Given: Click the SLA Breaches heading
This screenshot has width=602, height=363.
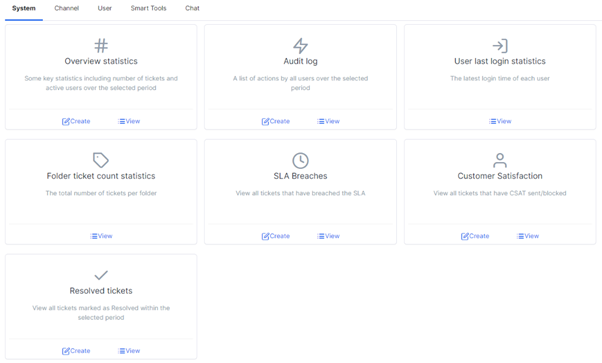Looking at the screenshot, I should [300, 176].
